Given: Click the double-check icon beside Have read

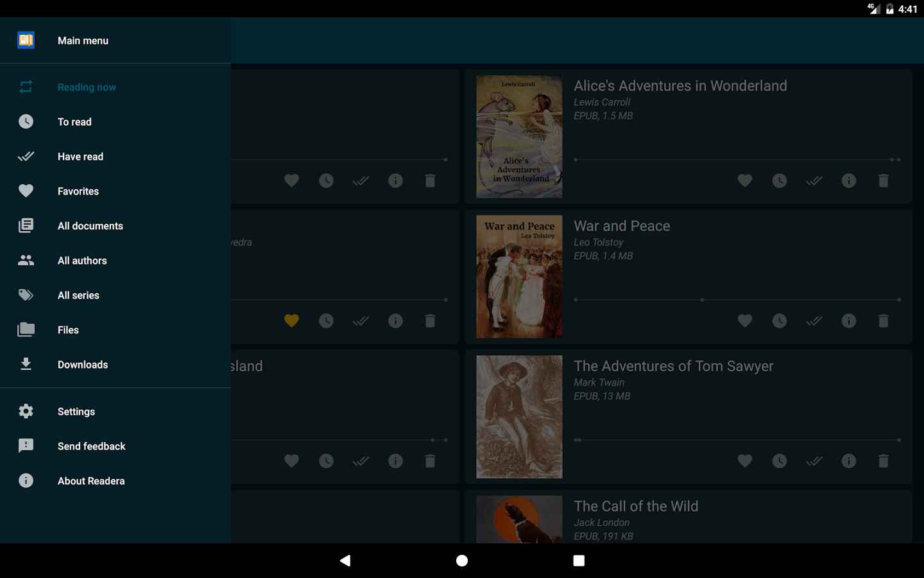Looking at the screenshot, I should (26, 156).
